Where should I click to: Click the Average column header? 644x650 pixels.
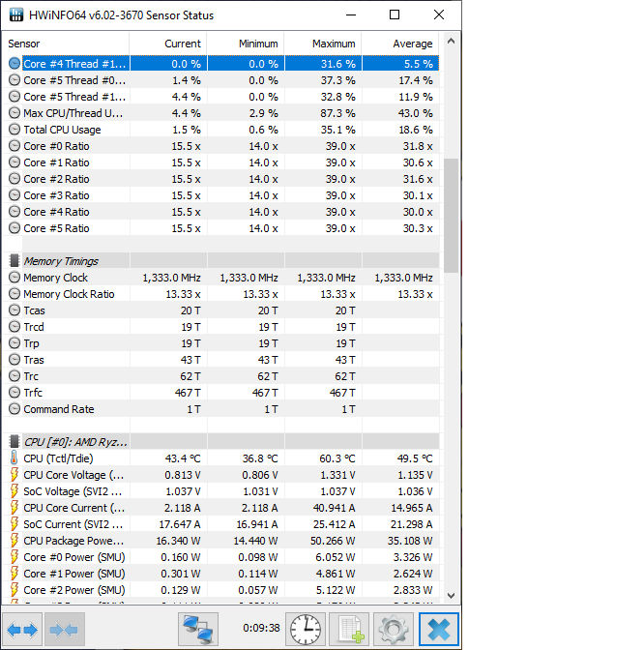pos(400,44)
